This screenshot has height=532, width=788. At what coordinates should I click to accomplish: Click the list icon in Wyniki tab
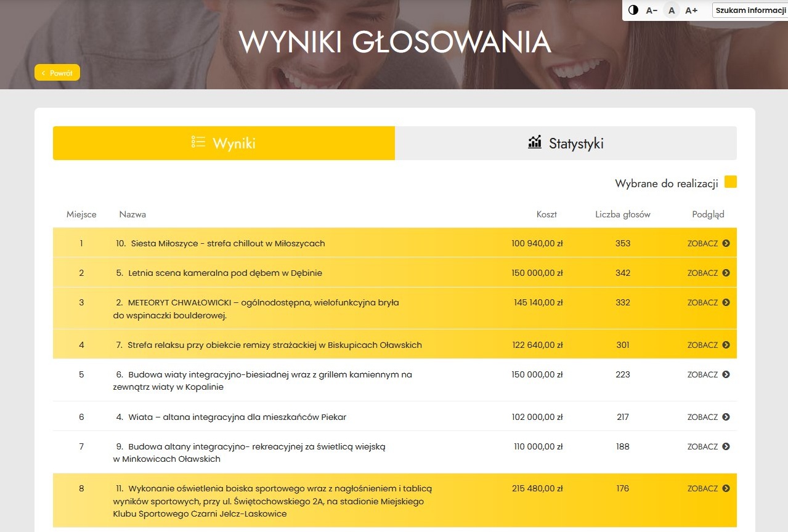pos(198,142)
